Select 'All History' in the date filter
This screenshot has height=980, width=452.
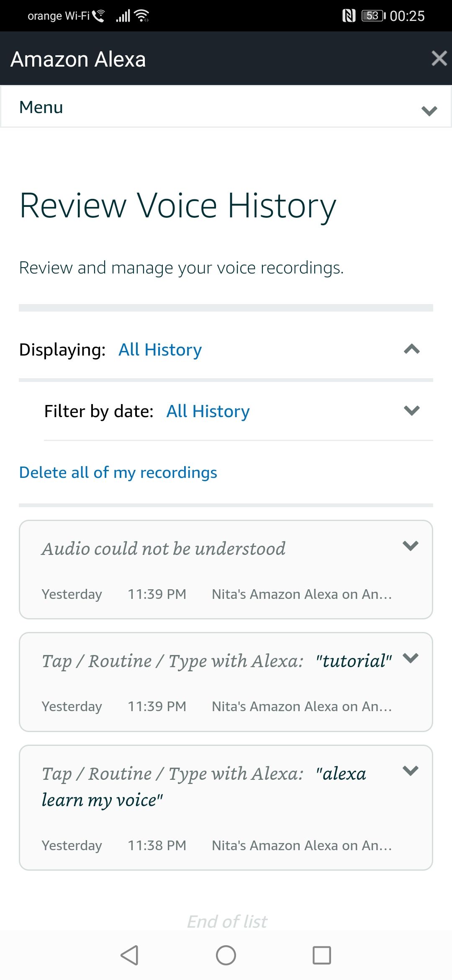click(x=207, y=411)
